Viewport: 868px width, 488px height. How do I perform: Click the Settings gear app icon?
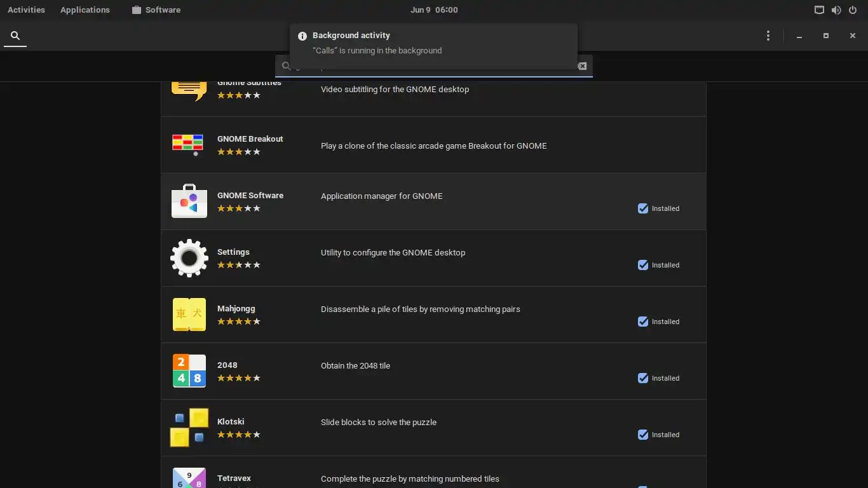189,258
